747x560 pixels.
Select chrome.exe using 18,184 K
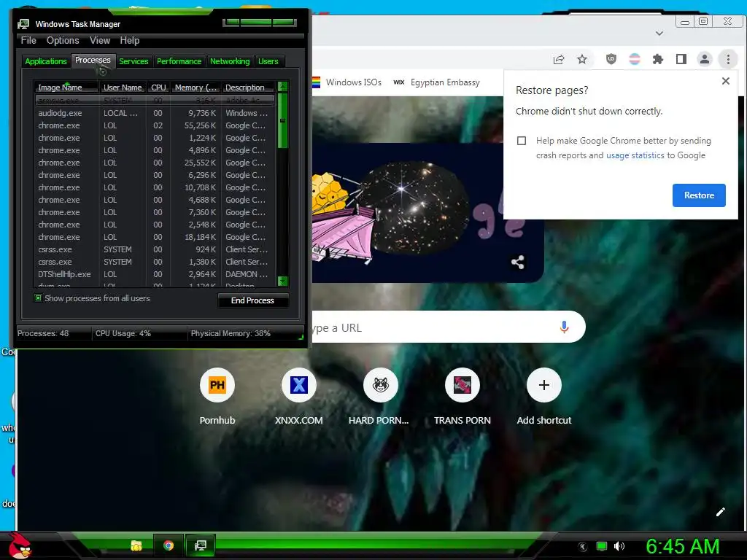pyautogui.click(x=155, y=237)
